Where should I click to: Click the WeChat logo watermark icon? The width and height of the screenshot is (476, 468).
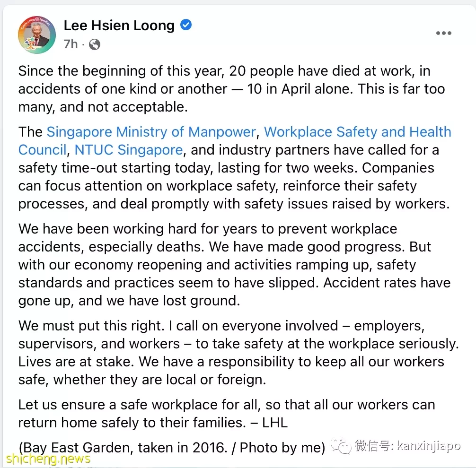[x=341, y=446]
